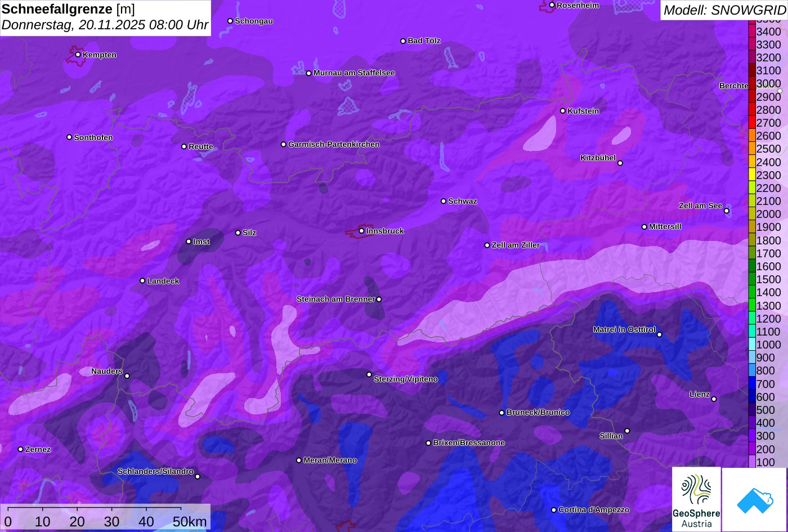The image size is (788, 532).
Task: Click the Sonthofen marker dot
Action: click(x=69, y=137)
